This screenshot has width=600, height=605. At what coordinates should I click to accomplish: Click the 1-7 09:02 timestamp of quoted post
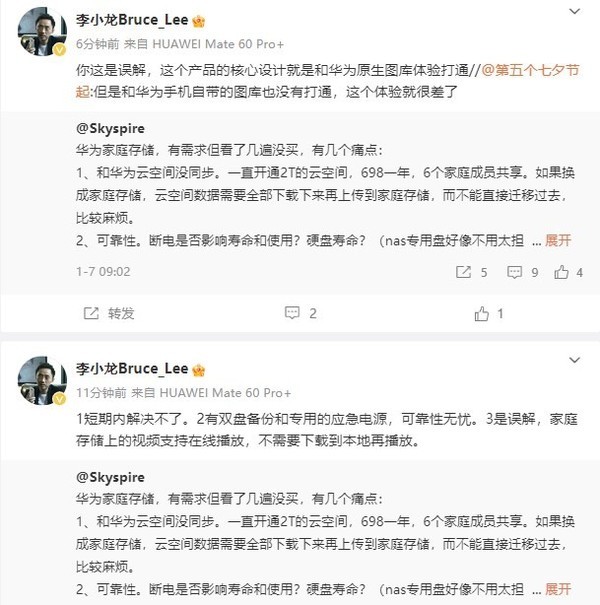101,272
